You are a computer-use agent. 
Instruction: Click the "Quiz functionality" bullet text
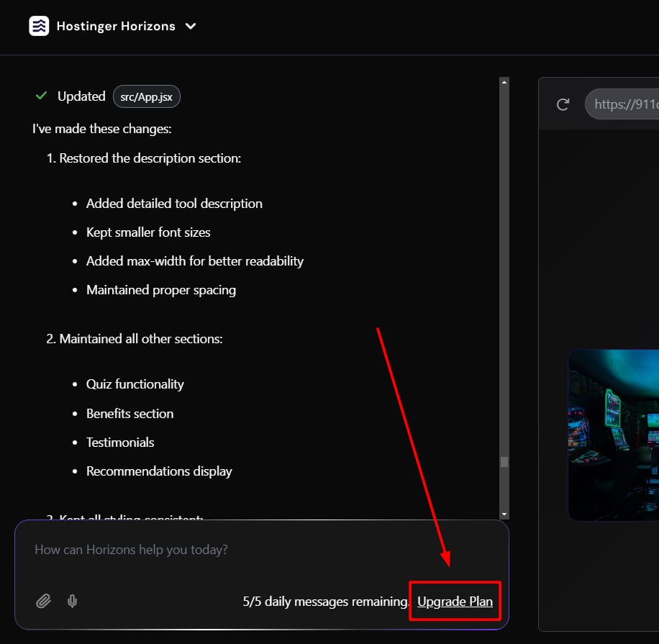[x=135, y=384]
